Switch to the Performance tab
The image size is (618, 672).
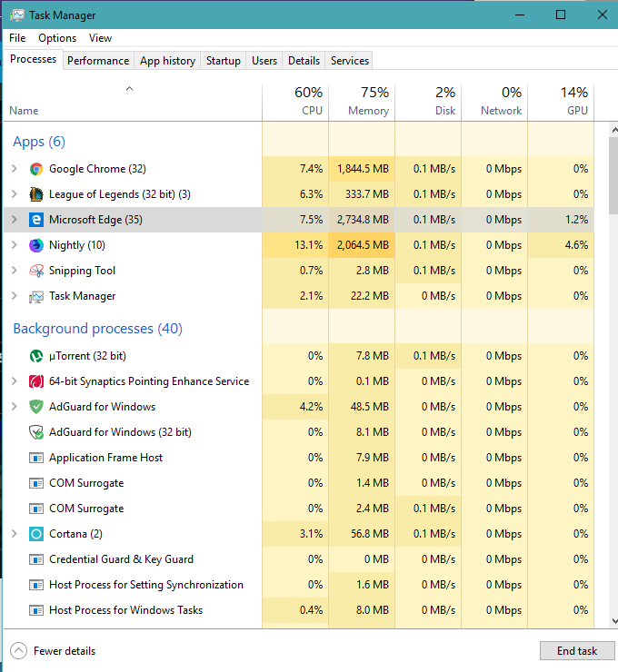tap(98, 61)
